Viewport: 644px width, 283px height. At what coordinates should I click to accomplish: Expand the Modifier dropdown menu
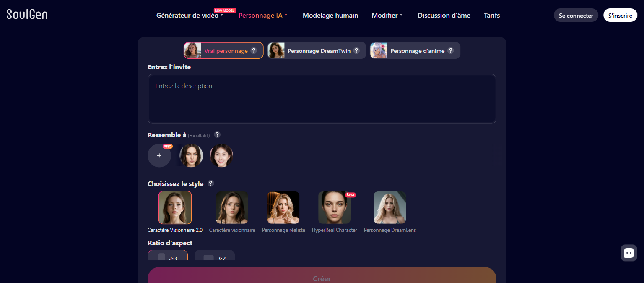(387, 15)
